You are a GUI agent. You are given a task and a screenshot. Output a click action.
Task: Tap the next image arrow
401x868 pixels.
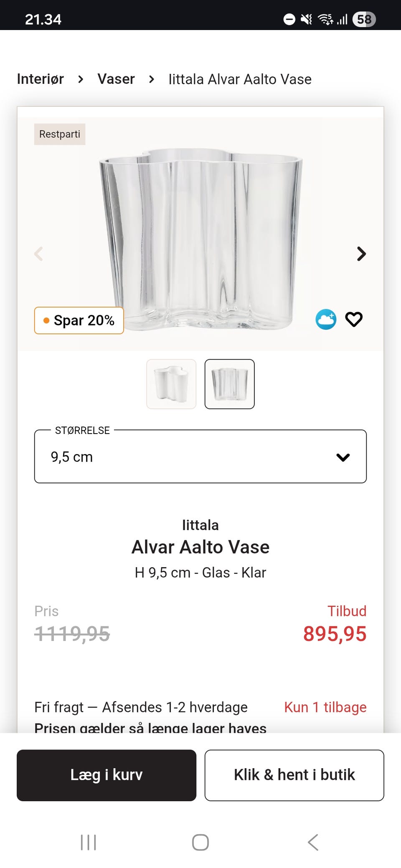coord(361,254)
